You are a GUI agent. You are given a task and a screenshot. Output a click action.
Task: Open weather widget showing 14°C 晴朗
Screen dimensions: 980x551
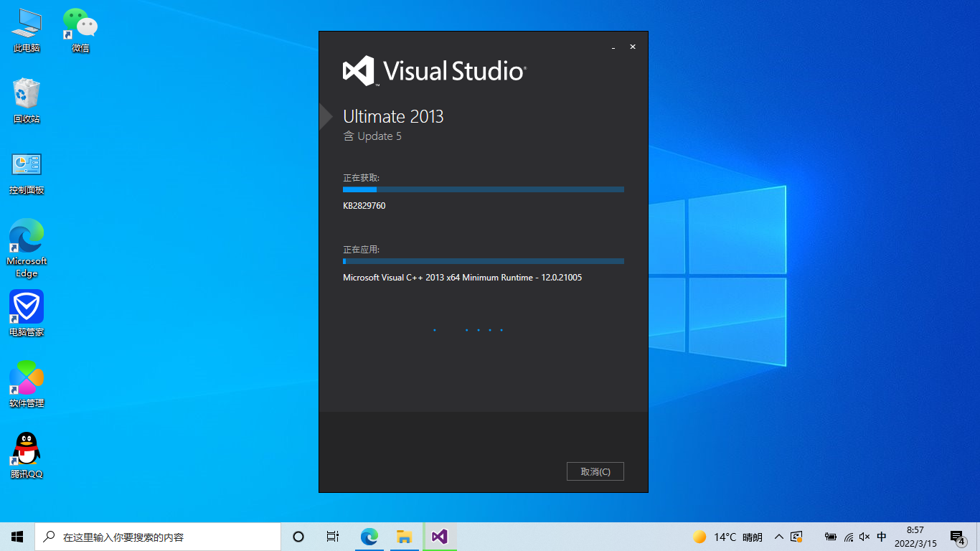tap(727, 537)
